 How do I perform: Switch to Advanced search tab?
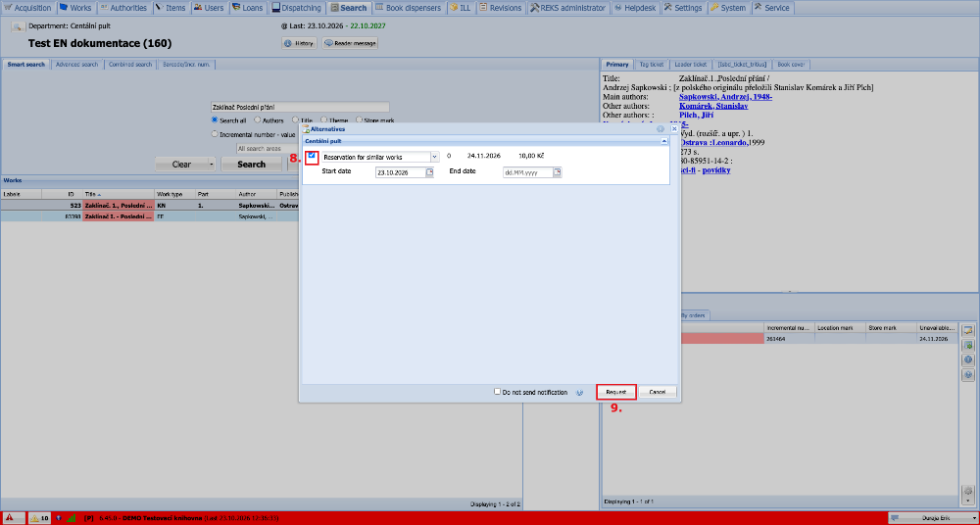click(76, 65)
